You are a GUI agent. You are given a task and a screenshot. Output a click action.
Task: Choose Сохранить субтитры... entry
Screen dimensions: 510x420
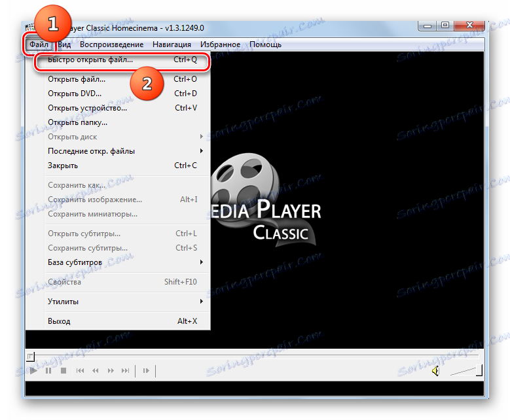[x=122, y=248]
